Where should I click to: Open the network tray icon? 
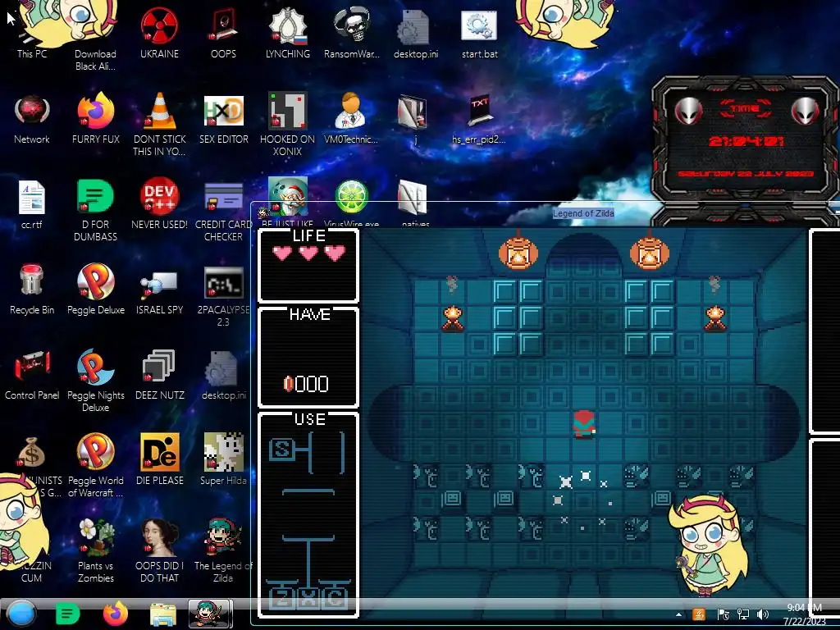743,614
